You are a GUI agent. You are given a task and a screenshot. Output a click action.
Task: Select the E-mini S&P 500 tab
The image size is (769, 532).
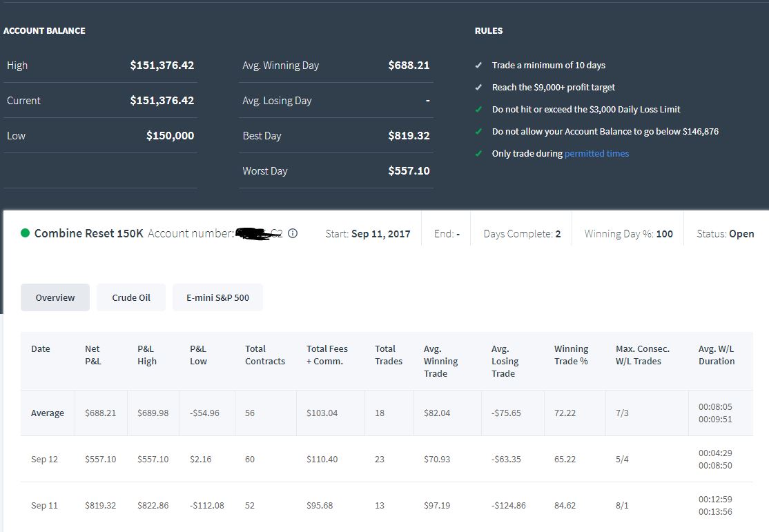click(217, 297)
